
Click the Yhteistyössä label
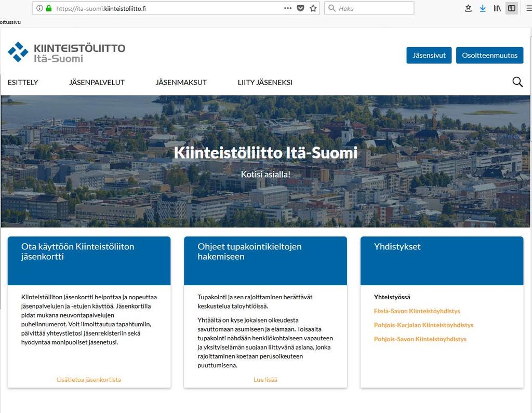point(392,297)
